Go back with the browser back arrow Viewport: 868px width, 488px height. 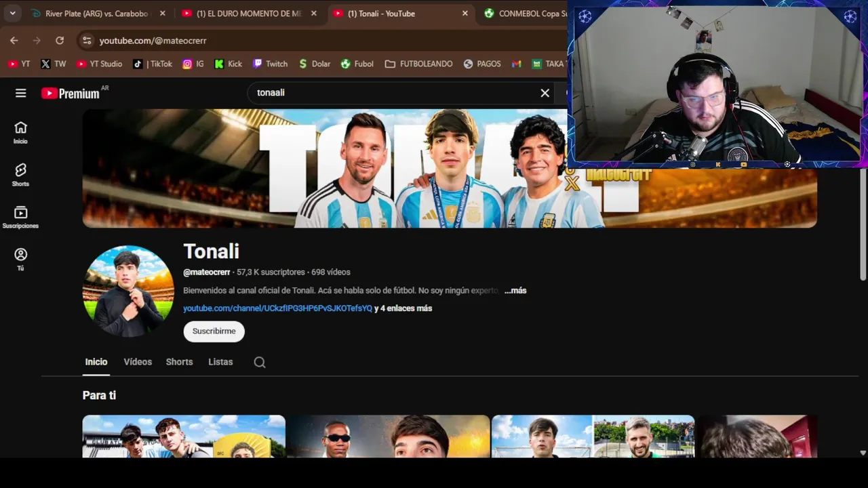14,41
